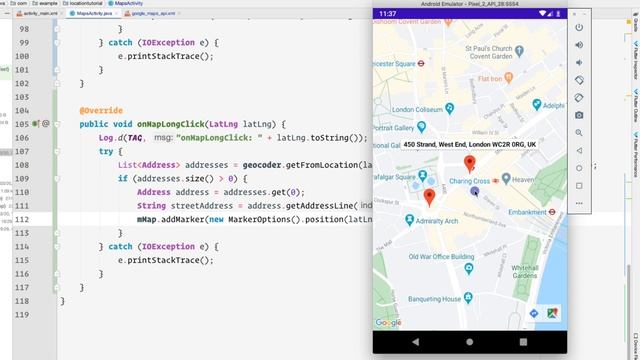The image size is (640, 360).
Task: Tap the Flat Iron restaurant pin
Action: coord(508,78)
